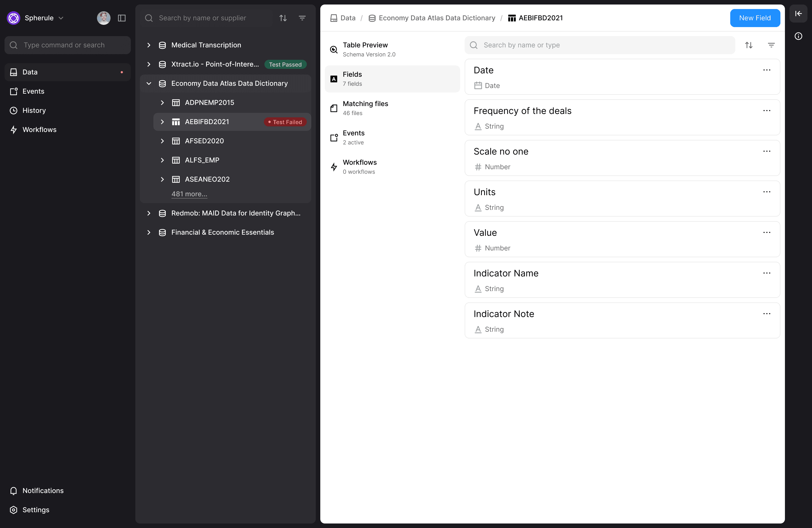This screenshot has height=528, width=812.
Task: Focus the Search by name or type field
Action: pyautogui.click(x=604, y=45)
